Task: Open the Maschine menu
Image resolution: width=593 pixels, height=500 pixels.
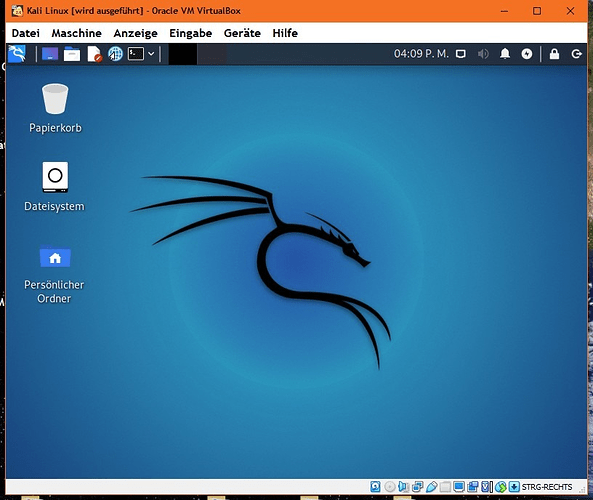Action: [77, 33]
